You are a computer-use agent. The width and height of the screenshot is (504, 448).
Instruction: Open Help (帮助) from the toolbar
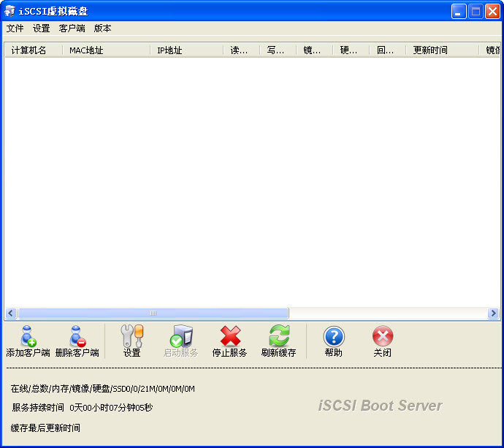[x=333, y=341]
